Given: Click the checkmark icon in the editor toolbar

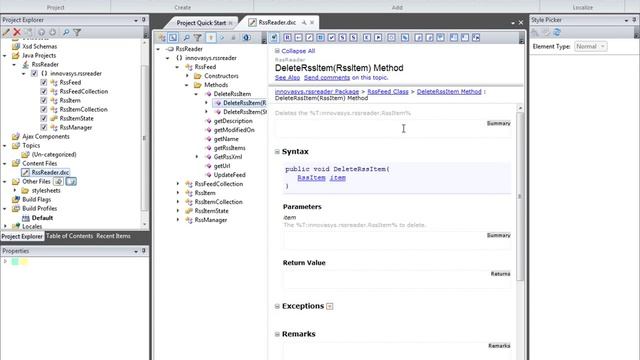Looking at the screenshot, I should point(331,38).
